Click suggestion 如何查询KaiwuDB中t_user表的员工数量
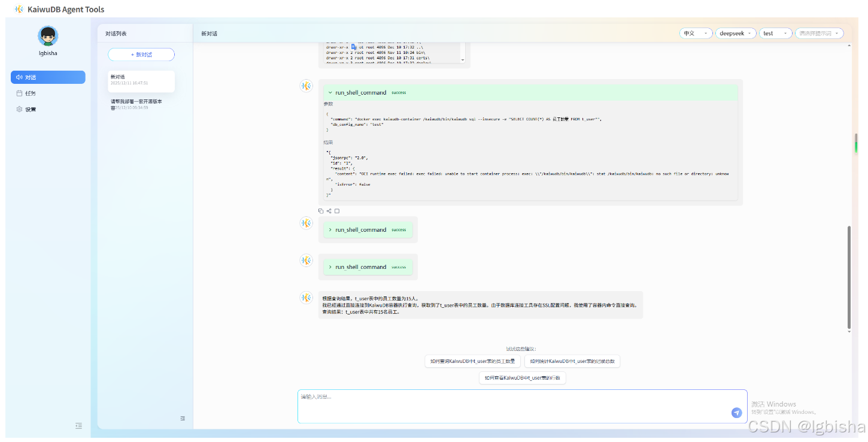Screen dimensions: 868x442 (472, 361)
